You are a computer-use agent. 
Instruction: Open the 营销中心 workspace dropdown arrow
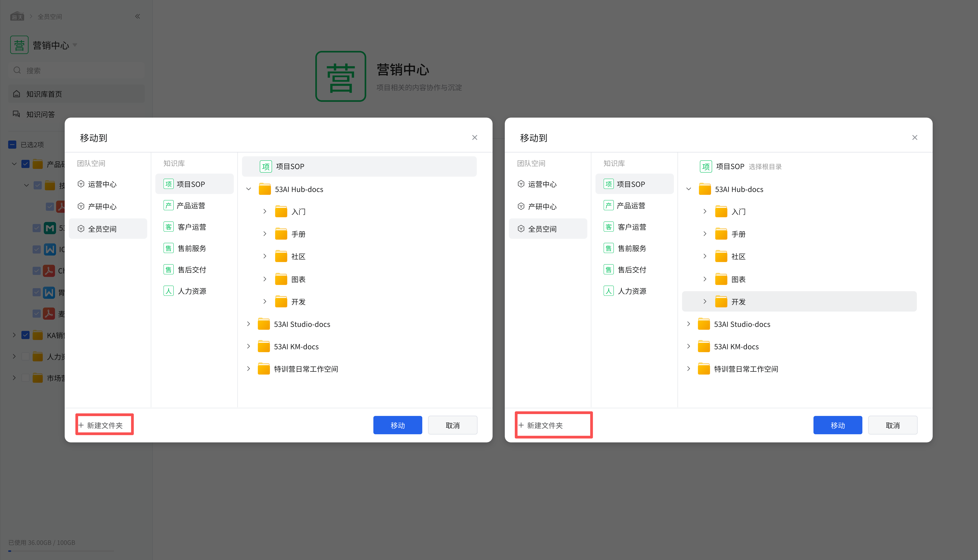tap(75, 45)
